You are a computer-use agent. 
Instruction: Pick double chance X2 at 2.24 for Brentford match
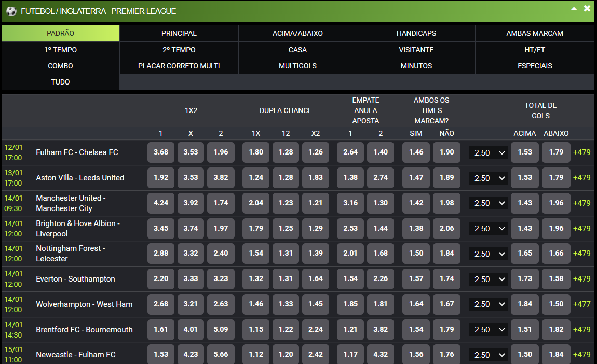(316, 329)
